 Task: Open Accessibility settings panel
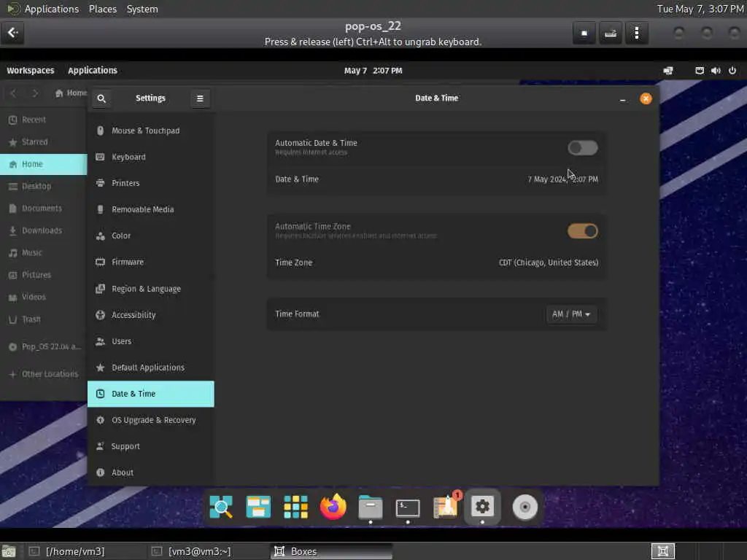[x=151, y=315]
